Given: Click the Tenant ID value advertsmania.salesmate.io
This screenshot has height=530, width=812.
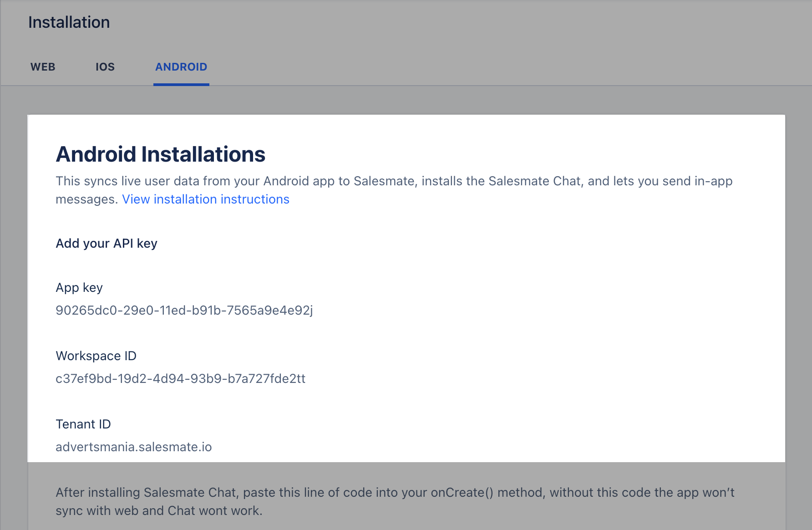Looking at the screenshot, I should pyautogui.click(x=134, y=447).
